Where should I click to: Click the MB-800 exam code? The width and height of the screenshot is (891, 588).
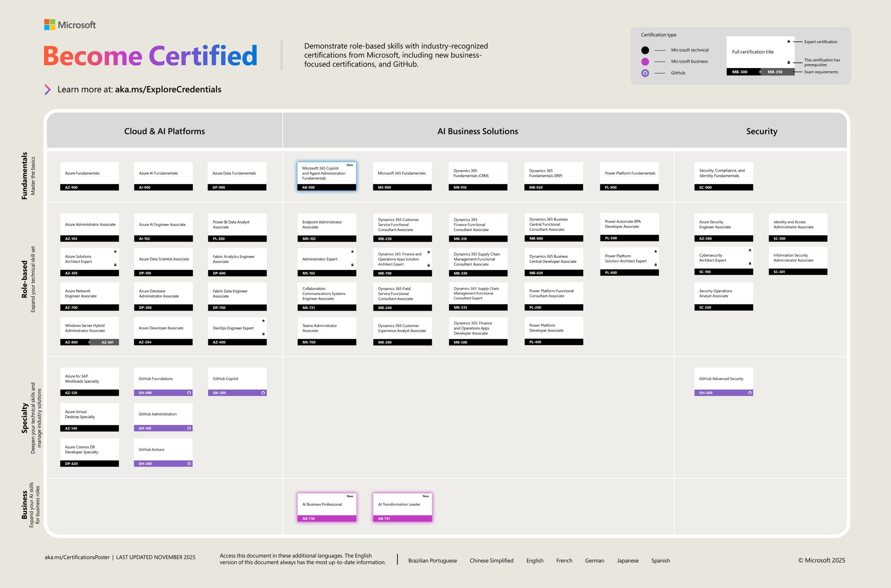536,238
